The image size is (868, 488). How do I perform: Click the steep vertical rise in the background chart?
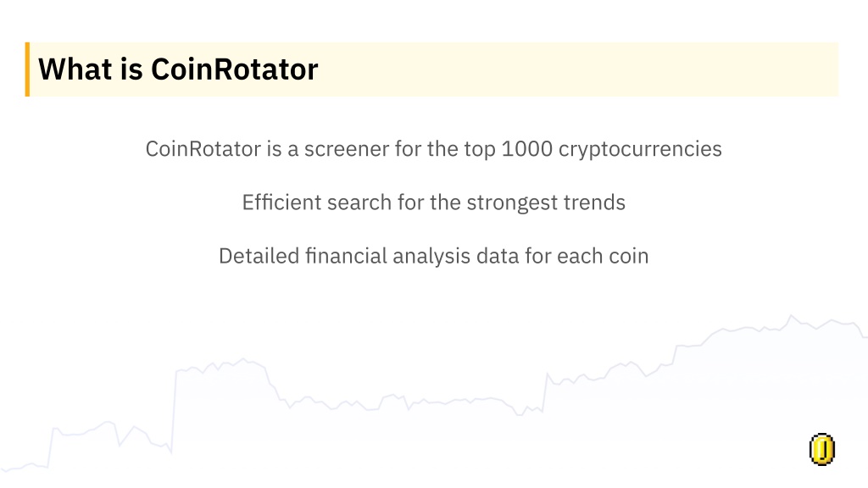(x=173, y=411)
